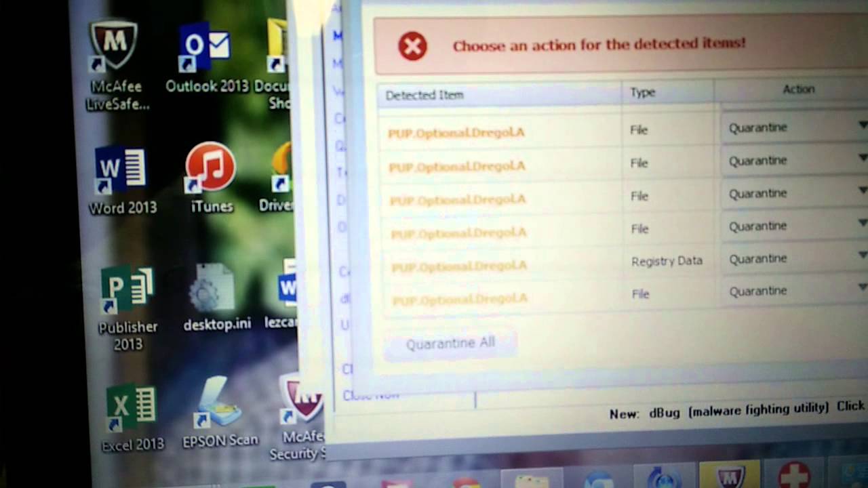Open the first row's Quarantine action dropdown
868x488 pixels.
point(795,127)
